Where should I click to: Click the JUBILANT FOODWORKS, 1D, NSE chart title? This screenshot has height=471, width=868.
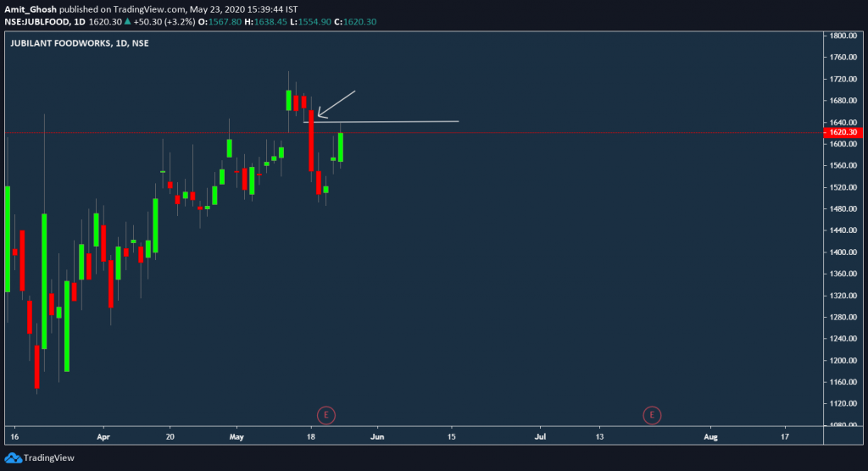80,43
